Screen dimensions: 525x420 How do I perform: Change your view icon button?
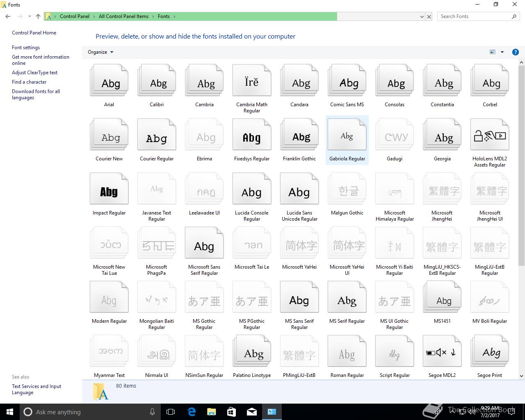pyautogui.click(x=493, y=52)
